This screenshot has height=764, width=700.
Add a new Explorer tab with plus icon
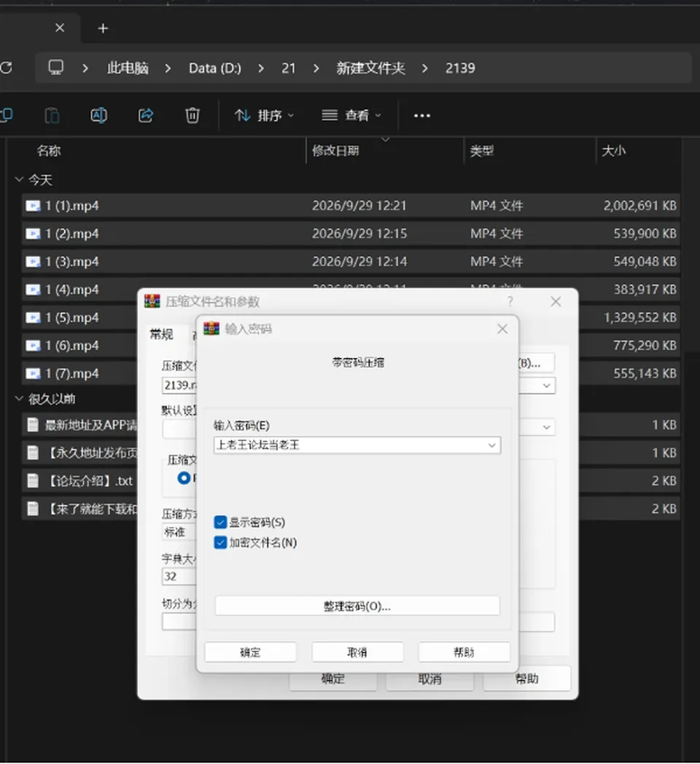pyautogui.click(x=103, y=28)
